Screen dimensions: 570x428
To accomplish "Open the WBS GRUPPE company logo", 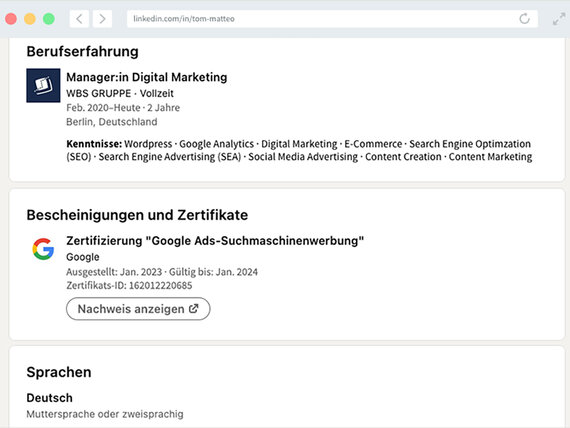I will [43, 85].
